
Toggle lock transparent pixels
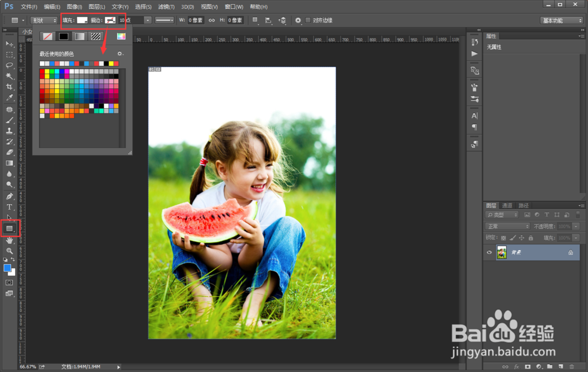pos(503,238)
